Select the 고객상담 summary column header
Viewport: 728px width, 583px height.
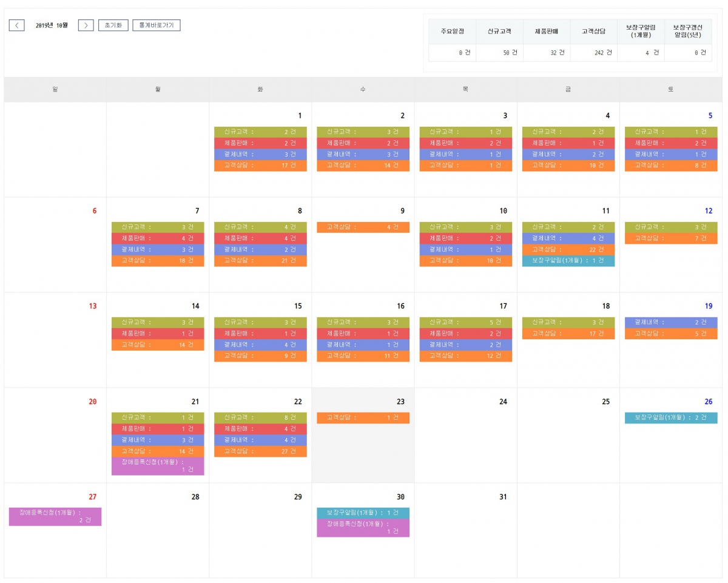pyautogui.click(x=593, y=31)
